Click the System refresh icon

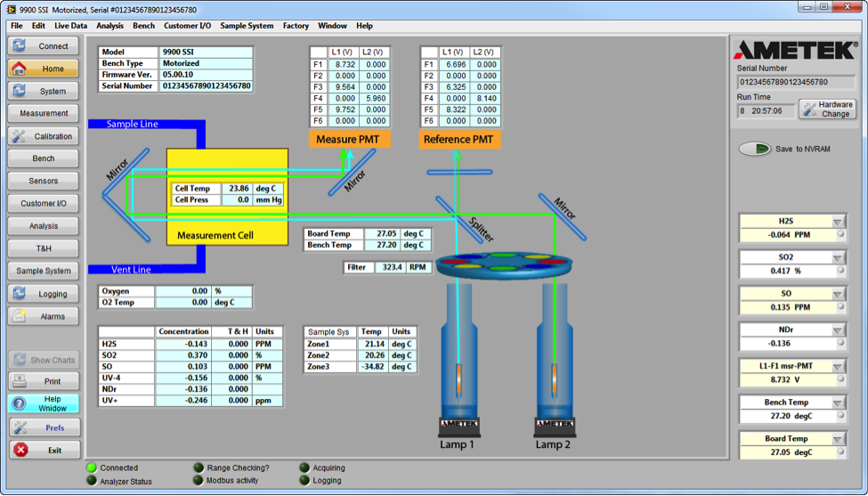20,91
